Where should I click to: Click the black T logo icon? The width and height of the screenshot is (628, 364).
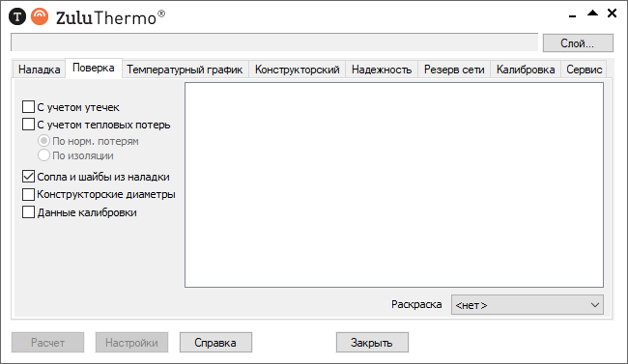tap(17, 16)
